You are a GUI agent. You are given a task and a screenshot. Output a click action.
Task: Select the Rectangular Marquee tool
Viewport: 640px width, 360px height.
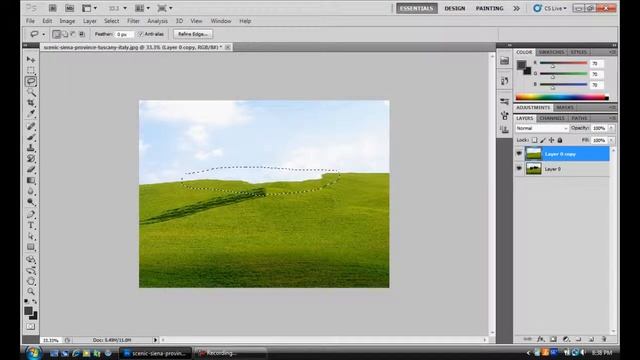click(x=31, y=71)
